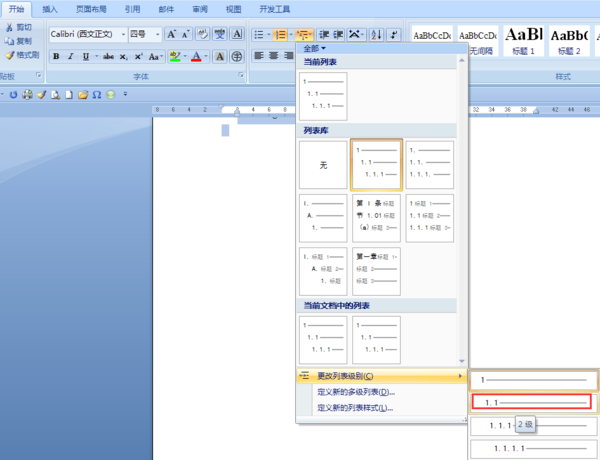The width and height of the screenshot is (600, 460).
Task: Click the quick access Omega symbol icon
Action: pos(97,95)
